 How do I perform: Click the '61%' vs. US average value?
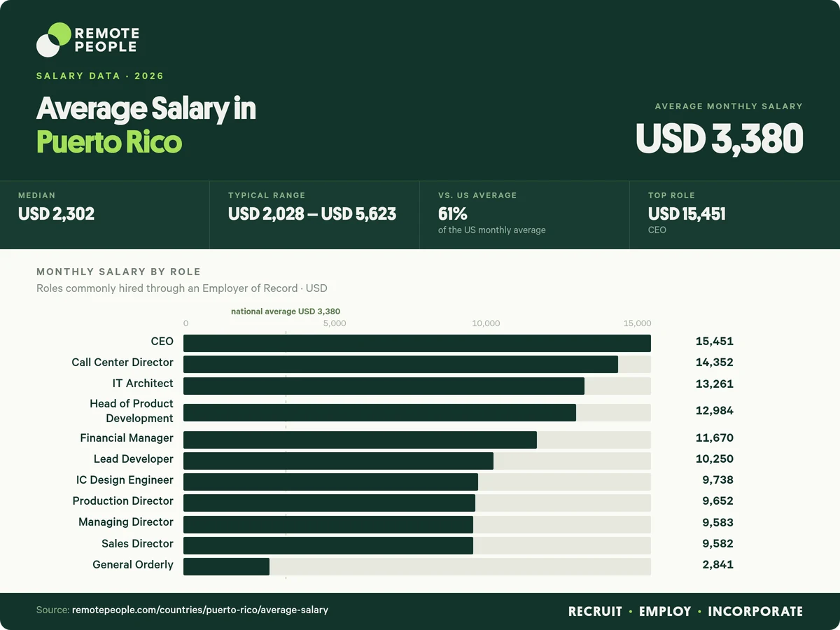coord(452,213)
